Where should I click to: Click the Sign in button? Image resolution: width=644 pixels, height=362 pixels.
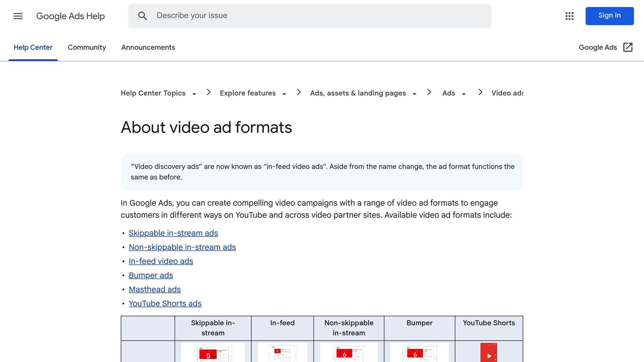pyautogui.click(x=609, y=16)
